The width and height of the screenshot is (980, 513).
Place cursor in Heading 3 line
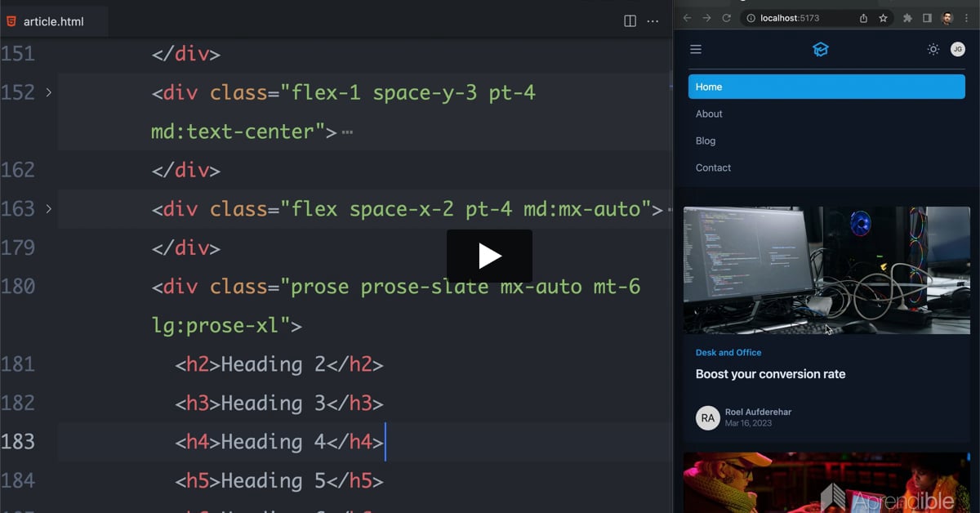tap(279, 404)
